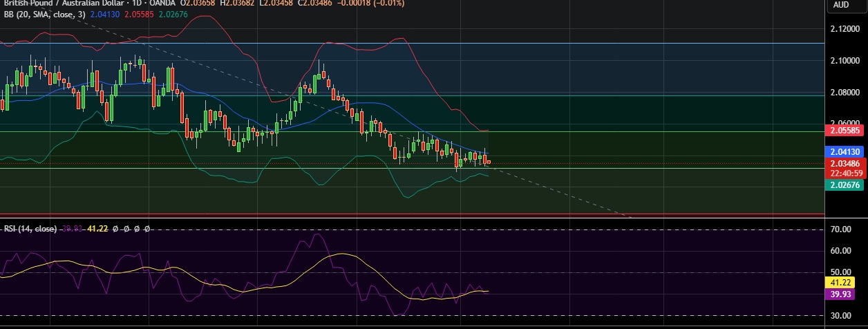
Task: Open the AUD currency selector
Action: (x=840, y=5)
